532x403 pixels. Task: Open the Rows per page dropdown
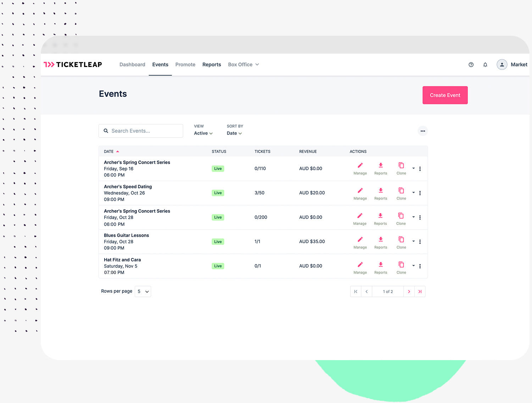click(x=143, y=291)
